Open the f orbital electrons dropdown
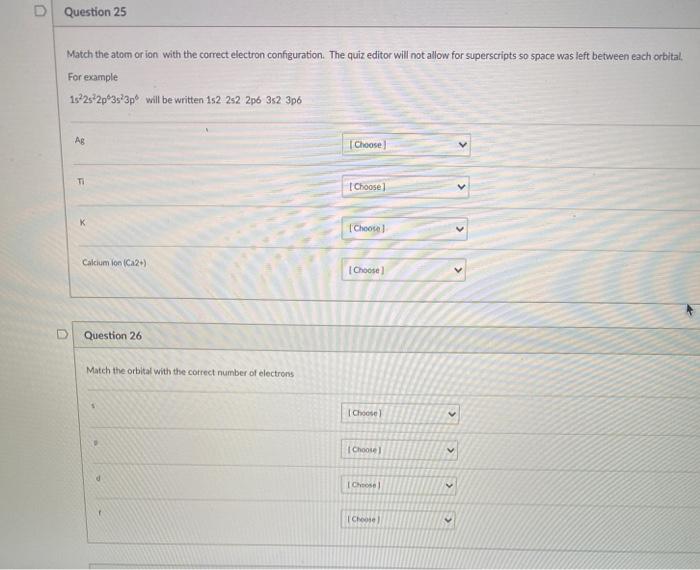 click(x=398, y=520)
